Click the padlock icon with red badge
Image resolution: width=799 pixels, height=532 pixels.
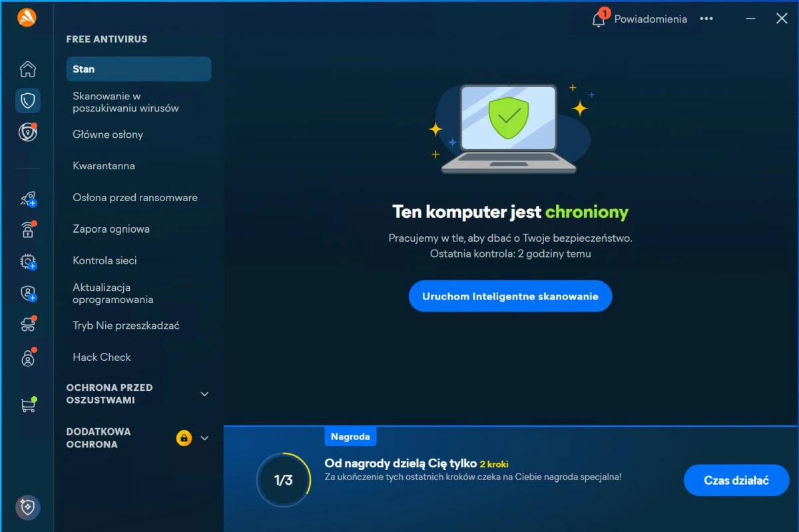(x=27, y=230)
